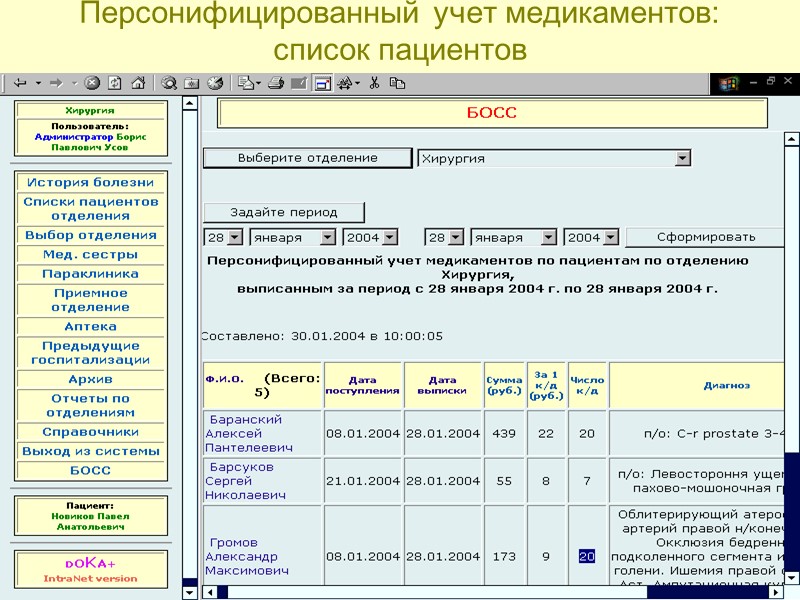Click Барсуков's admission date 21.01.2004
800x600 pixels.
363,481
